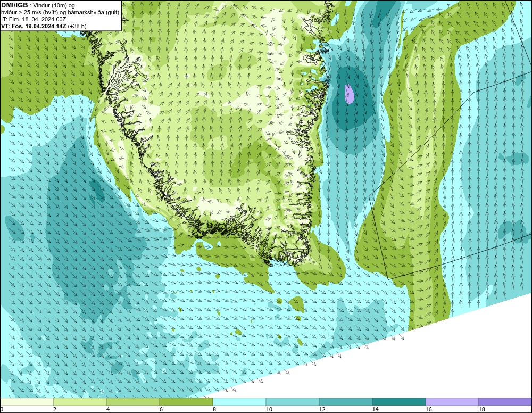Click the 'IT: Fim. 18. 04. 2024 00Z' line
The image size is (532, 413).
click(34, 19)
